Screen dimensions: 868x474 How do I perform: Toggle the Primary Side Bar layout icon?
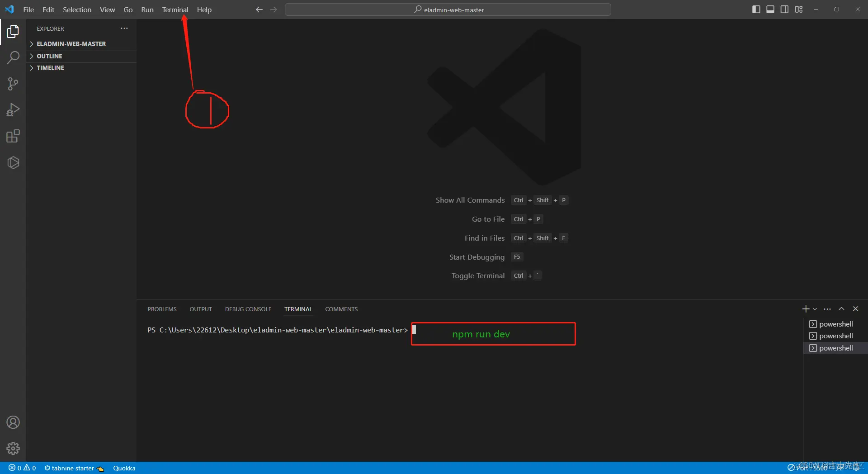pyautogui.click(x=756, y=9)
